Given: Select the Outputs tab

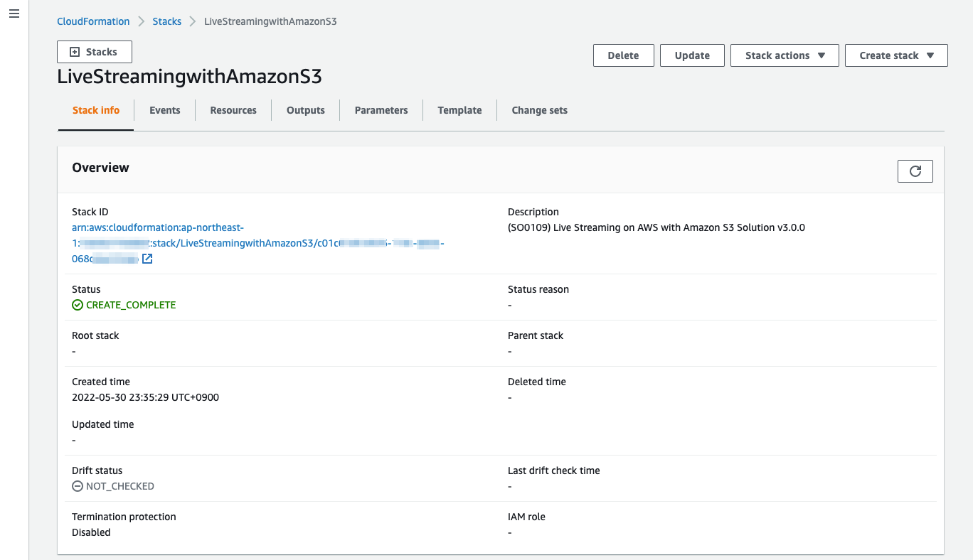Looking at the screenshot, I should tap(305, 110).
